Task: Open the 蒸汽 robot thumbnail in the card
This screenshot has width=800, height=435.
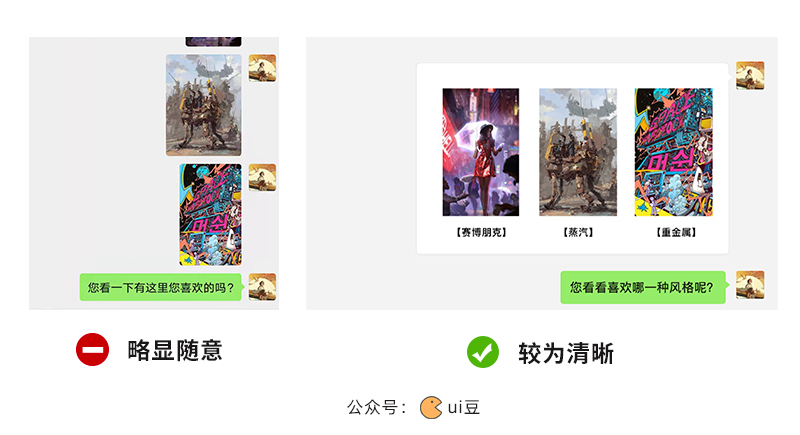Action: [x=578, y=152]
